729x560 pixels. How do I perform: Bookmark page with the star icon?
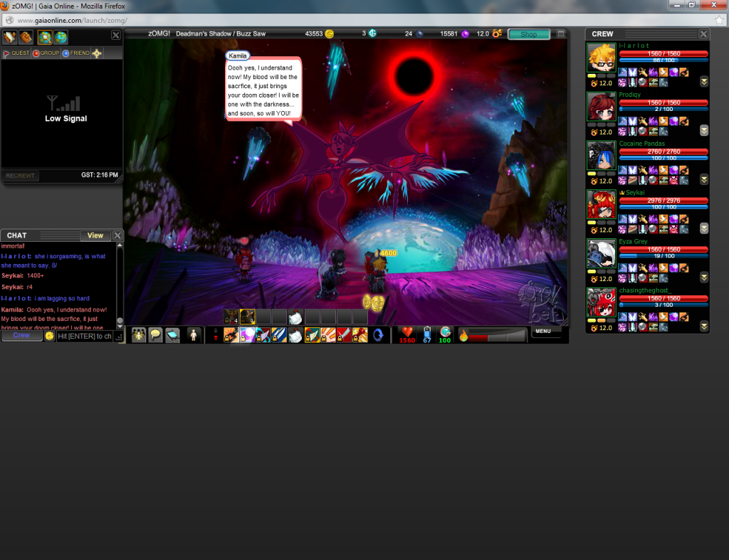719,20
